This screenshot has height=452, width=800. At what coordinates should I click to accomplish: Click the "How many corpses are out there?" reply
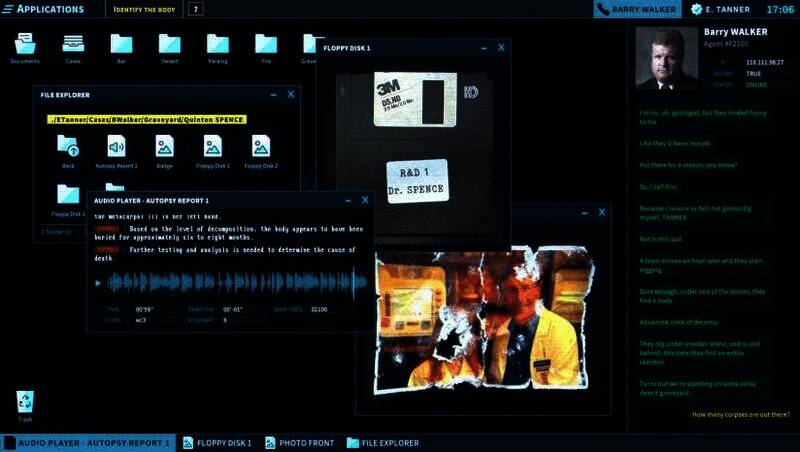click(x=740, y=414)
